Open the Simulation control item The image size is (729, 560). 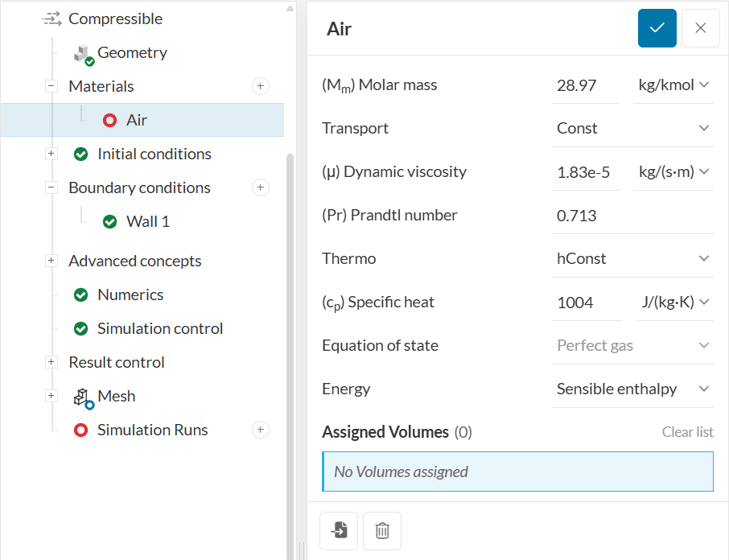[x=159, y=328]
